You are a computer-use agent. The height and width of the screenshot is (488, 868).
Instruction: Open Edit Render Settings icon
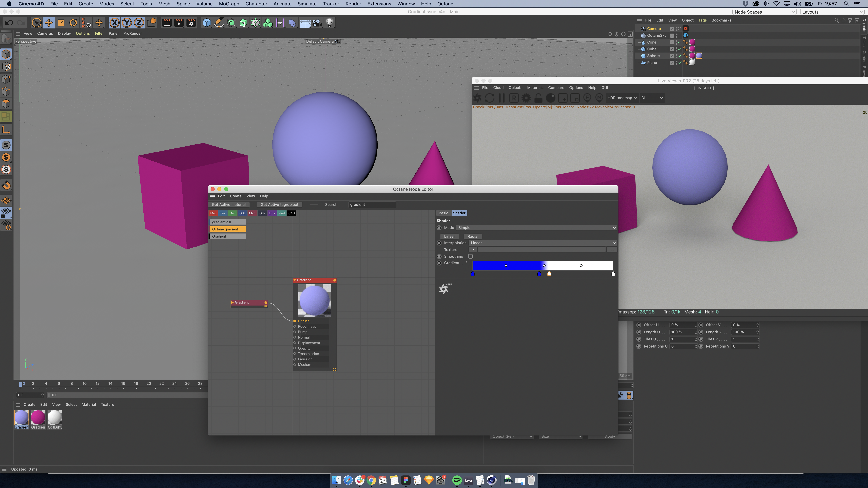(191, 23)
